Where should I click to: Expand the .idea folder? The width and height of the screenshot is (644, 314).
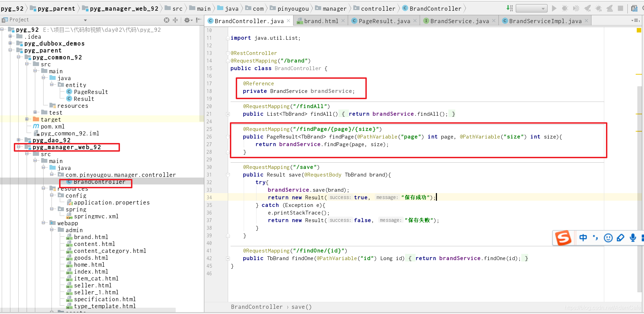pyautogui.click(x=10, y=36)
